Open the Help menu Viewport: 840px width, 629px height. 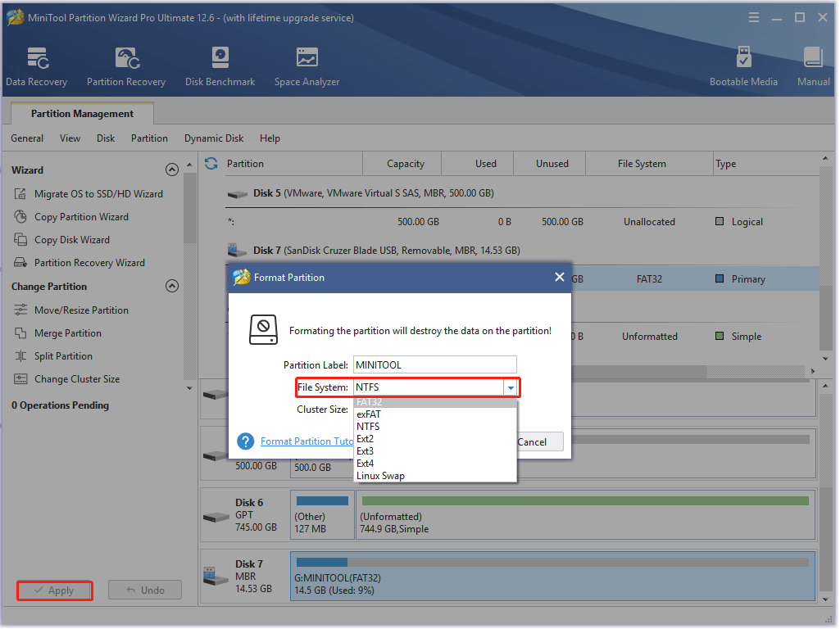[270, 138]
